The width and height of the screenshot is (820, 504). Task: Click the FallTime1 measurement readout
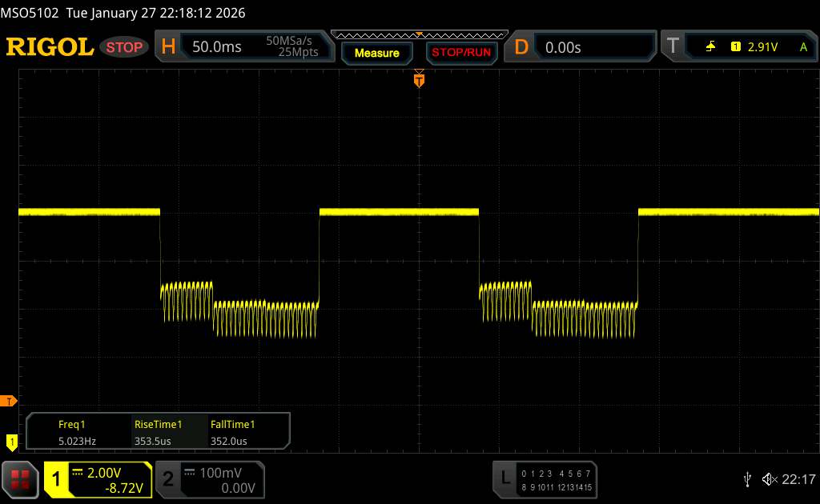(x=233, y=433)
